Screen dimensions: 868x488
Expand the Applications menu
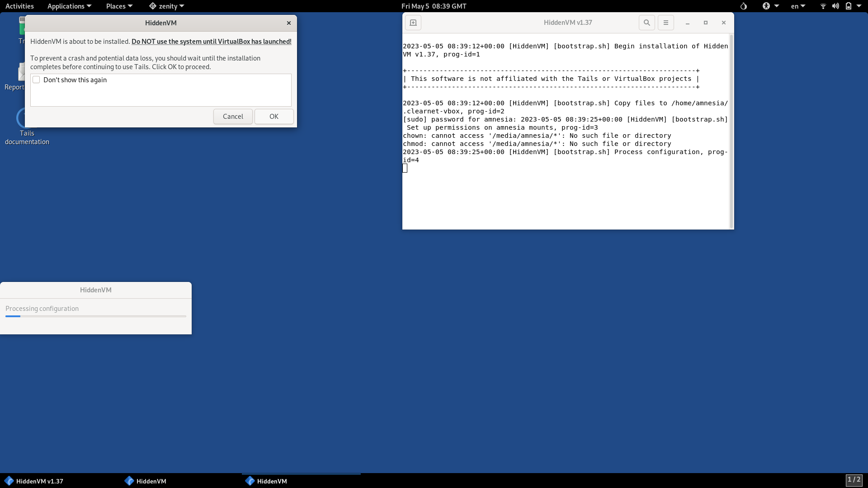tap(69, 6)
